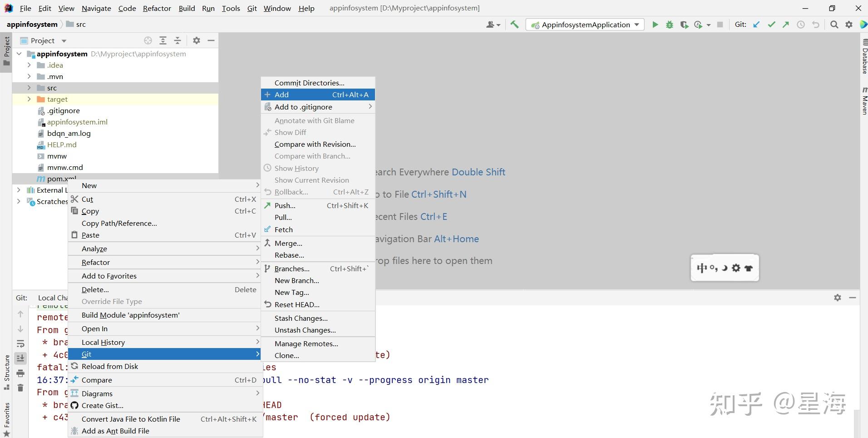
Task: Click the input method settings gear
Action: click(736, 268)
